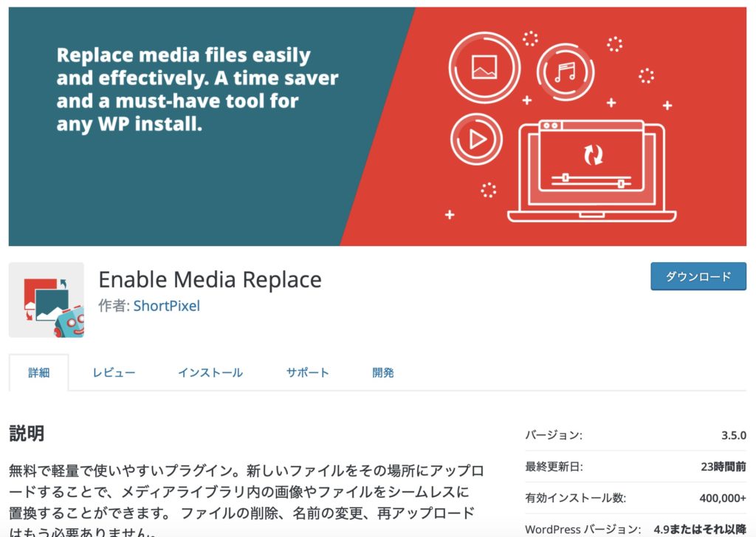Click the 説明 section heading
This screenshot has width=756, height=537.
[27, 434]
